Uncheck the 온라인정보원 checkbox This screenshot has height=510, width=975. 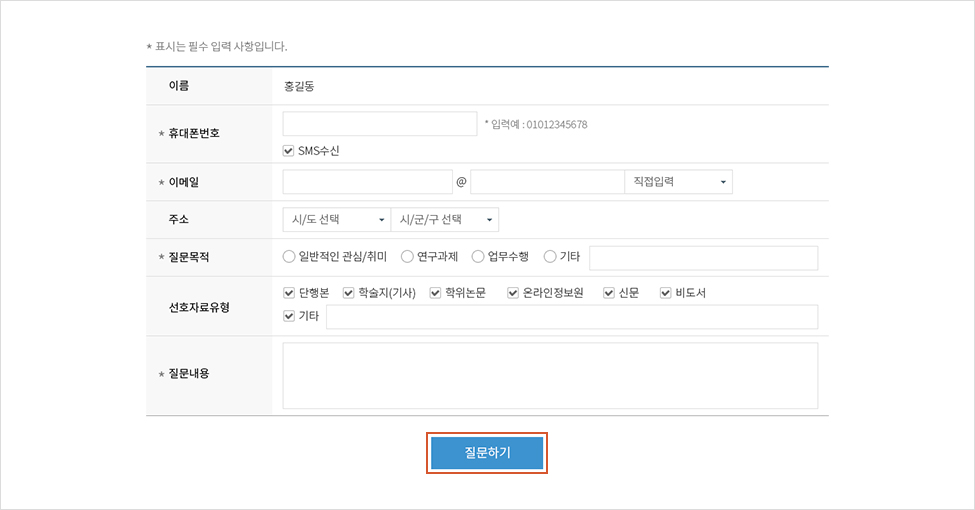point(513,293)
